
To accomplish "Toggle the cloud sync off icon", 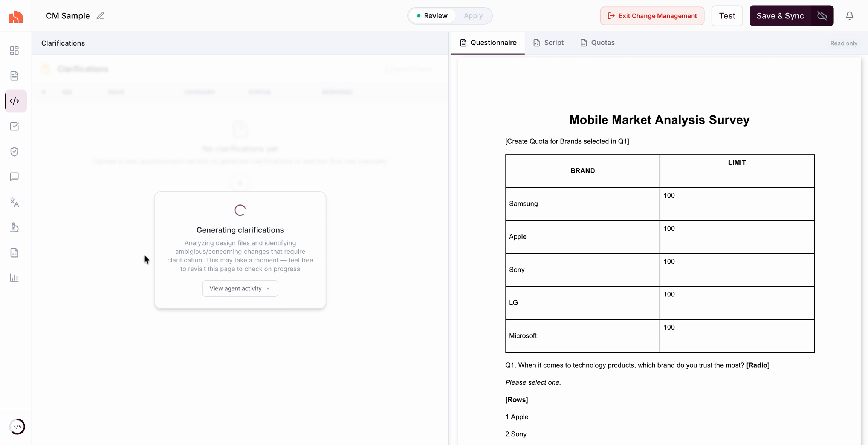I will [x=822, y=16].
